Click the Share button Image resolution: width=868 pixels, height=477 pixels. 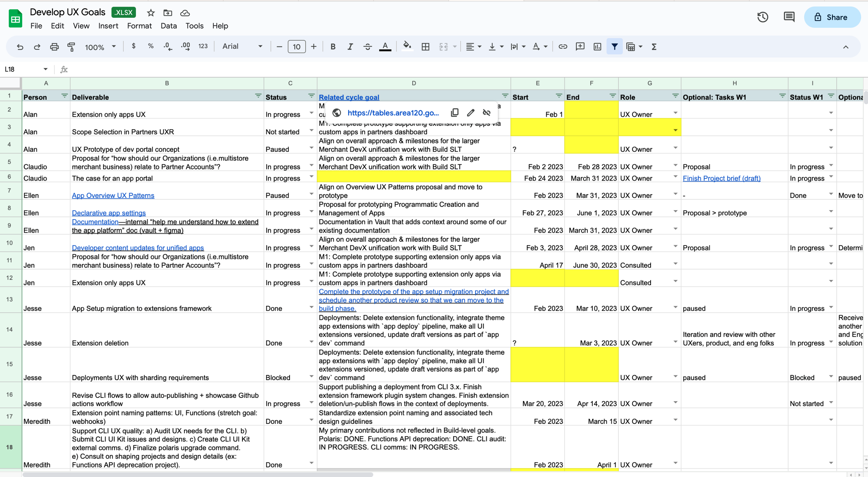tap(832, 17)
